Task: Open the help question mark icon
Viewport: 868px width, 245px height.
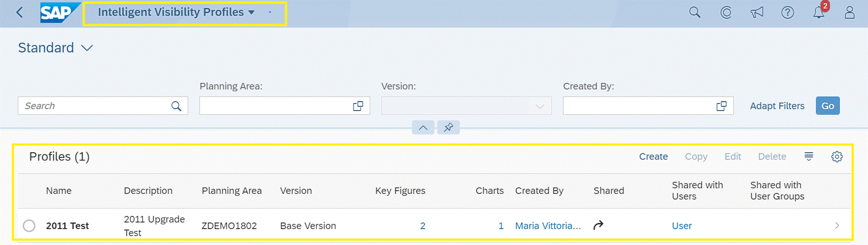Action: coord(787,13)
